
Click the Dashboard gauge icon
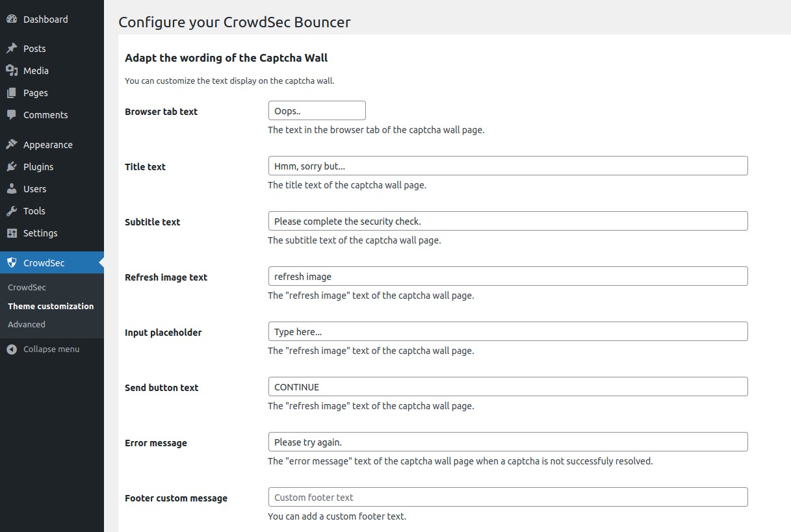[12, 19]
